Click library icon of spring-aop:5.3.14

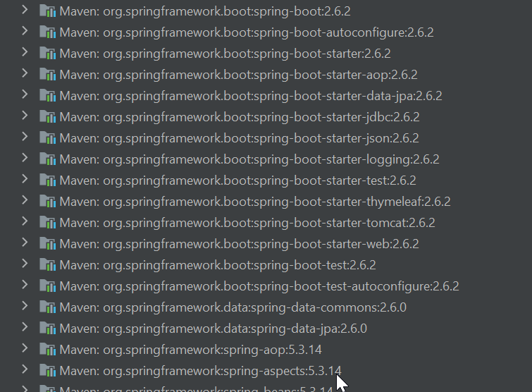tap(47, 349)
